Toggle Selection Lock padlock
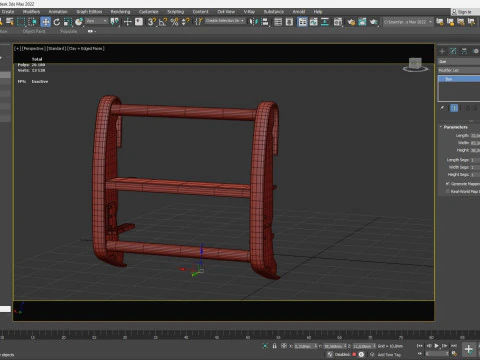Image resolution: width=480 pixels, height=360 pixels. coord(274,346)
